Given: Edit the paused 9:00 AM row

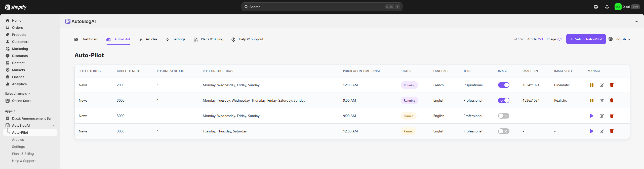Looking at the screenshot, I should [x=602, y=116].
